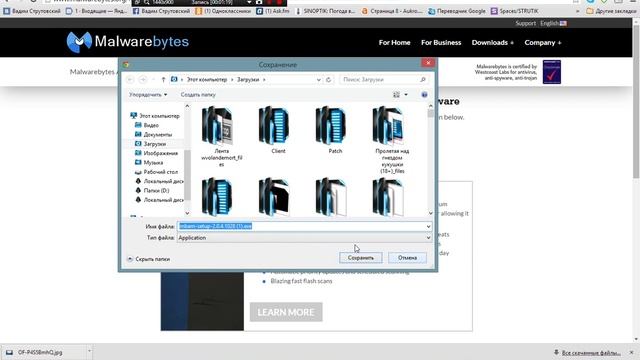
Task: Open the '(1) Ask.fm' bookmark
Action: (273, 11)
